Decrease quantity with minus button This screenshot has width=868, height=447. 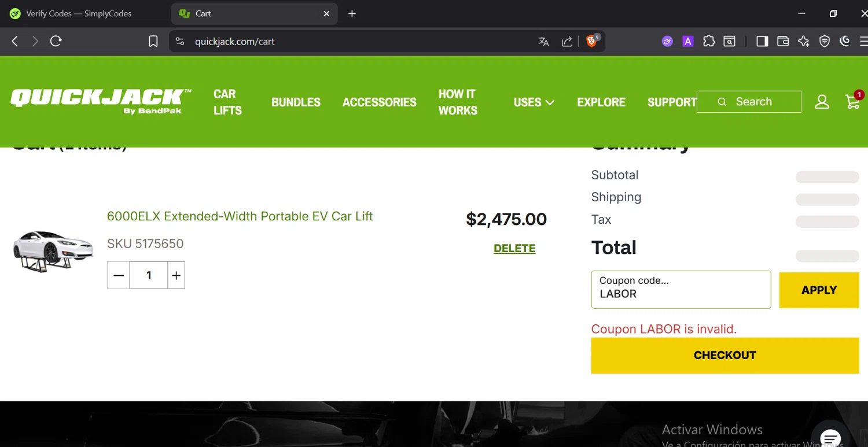pyautogui.click(x=119, y=275)
